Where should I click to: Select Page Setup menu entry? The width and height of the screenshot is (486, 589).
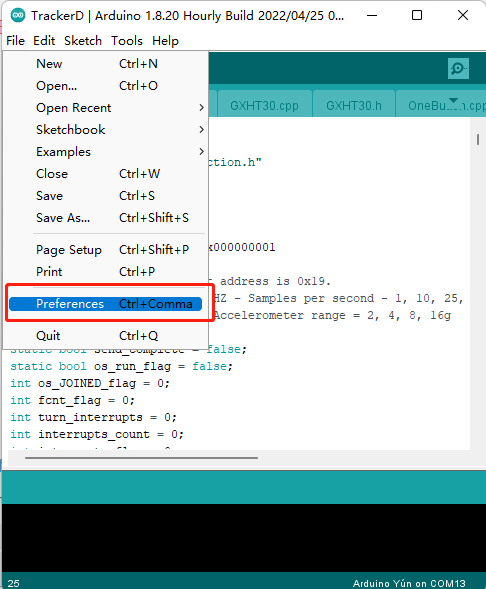pos(105,250)
